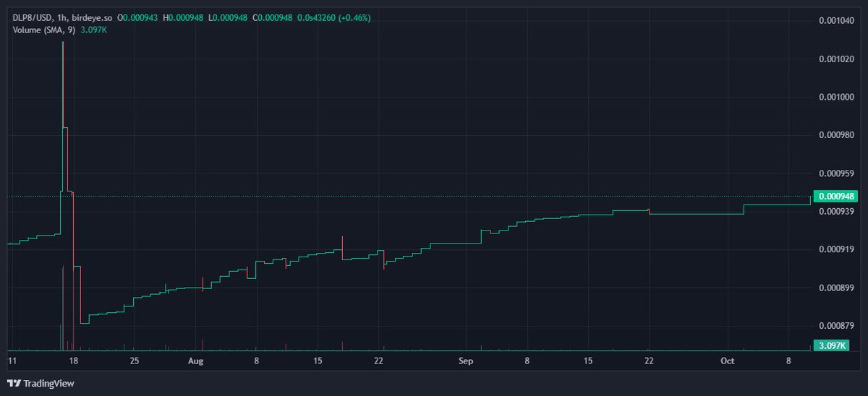868x396 pixels.
Task: Click the 0.001000 price axis label
Action: click(x=836, y=98)
